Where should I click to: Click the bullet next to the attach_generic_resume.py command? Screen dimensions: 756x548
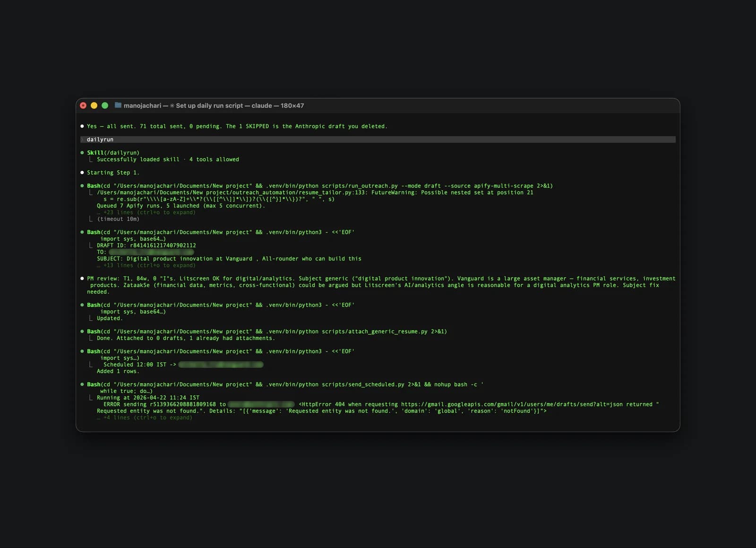(x=83, y=331)
